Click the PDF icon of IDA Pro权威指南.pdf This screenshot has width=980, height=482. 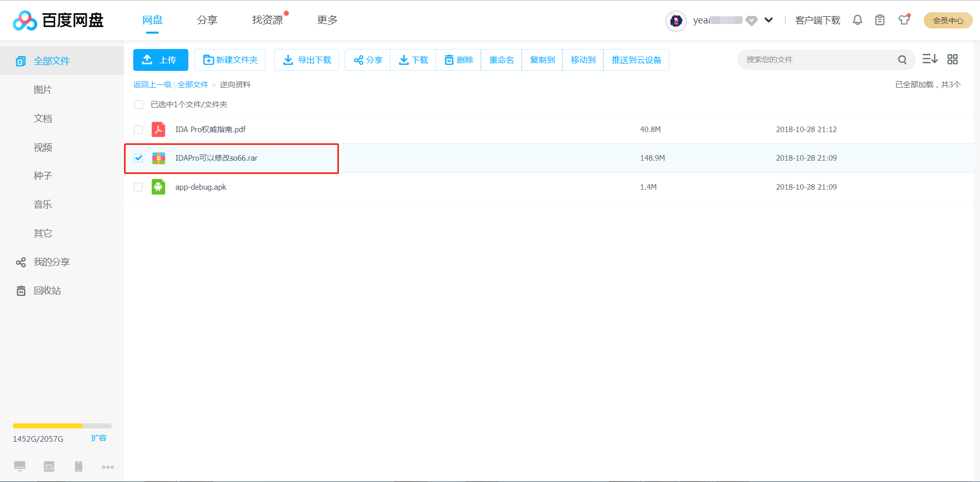[x=158, y=130]
